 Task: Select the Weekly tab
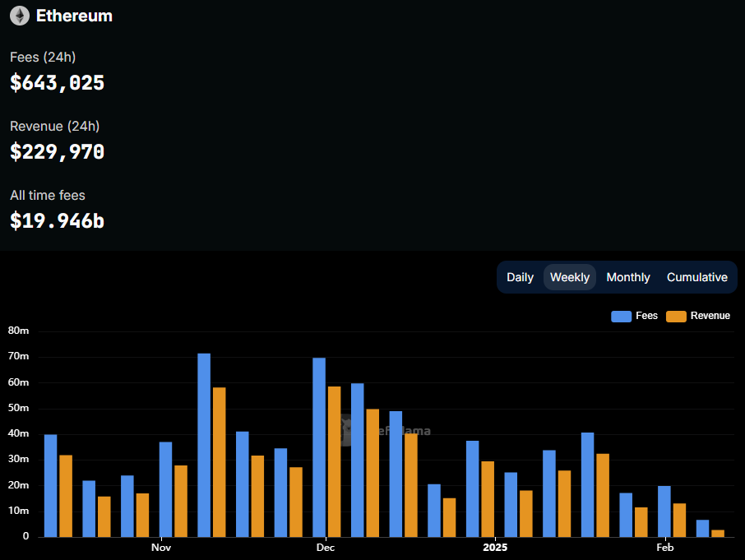[x=570, y=277]
